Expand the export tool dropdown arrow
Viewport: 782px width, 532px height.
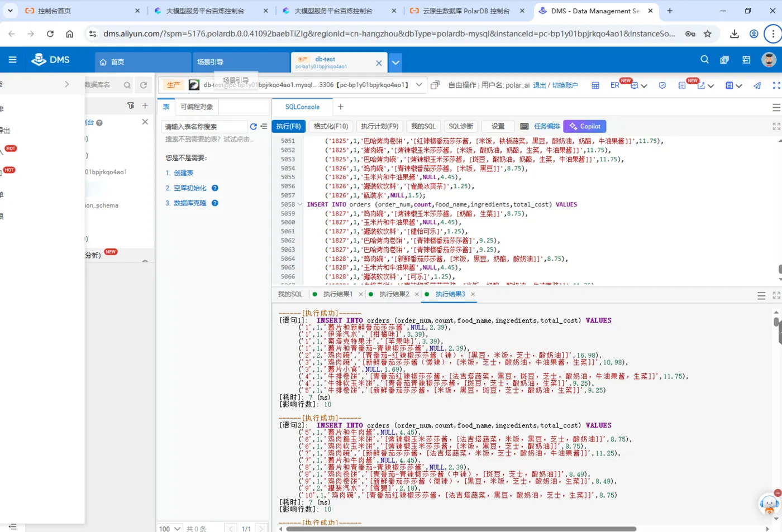coord(711,86)
